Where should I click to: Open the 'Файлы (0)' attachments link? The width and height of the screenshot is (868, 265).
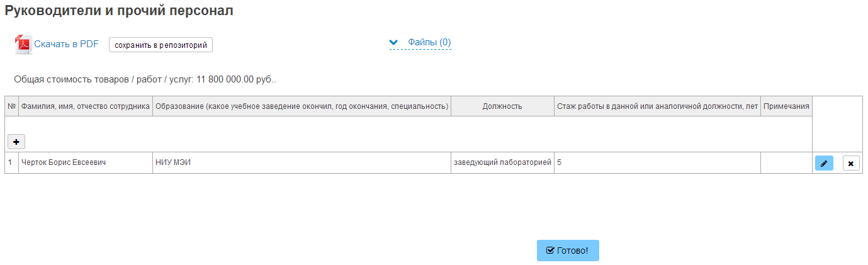click(x=429, y=43)
